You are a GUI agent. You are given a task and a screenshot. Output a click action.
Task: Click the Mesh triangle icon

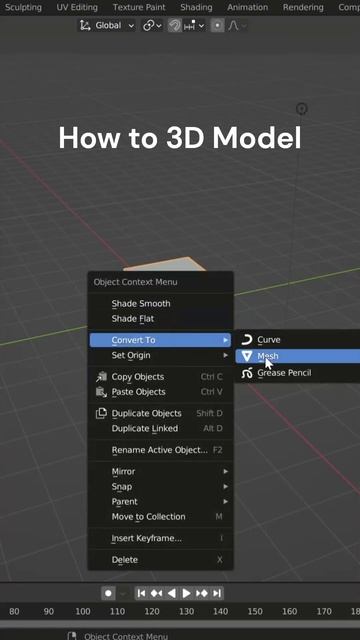[x=247, y=356]
